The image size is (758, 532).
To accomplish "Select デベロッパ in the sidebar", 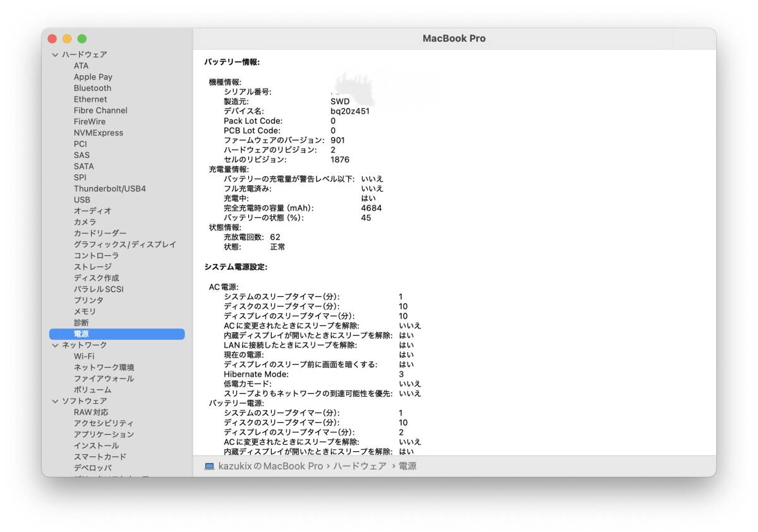I will tap(92, 468).
